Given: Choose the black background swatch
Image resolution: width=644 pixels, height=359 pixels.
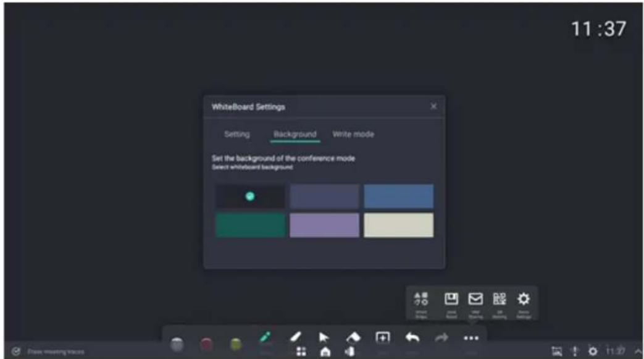Looking at the screenshot, I should pyautogui.click(x=250, y=196).
